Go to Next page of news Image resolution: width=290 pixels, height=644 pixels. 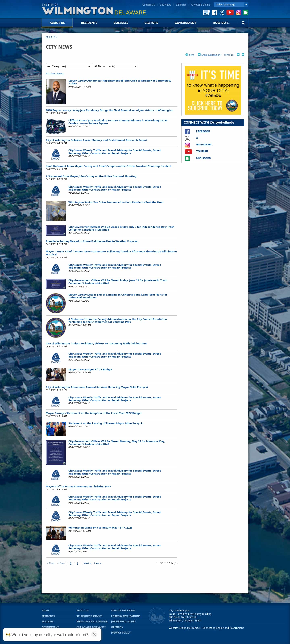pos(87,563)
